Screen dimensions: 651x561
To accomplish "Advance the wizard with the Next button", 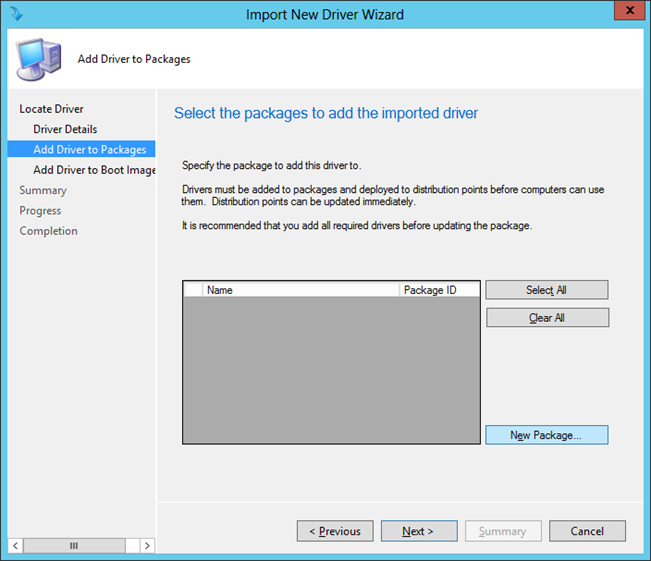I will [x=418, y=531].
